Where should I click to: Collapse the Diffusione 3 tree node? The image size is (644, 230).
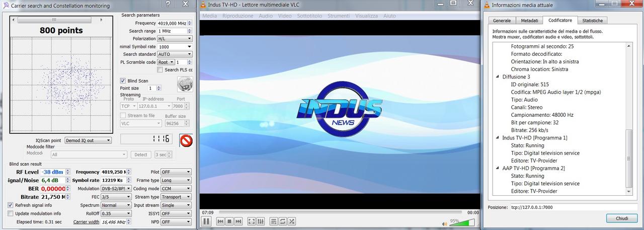[498, 76]
